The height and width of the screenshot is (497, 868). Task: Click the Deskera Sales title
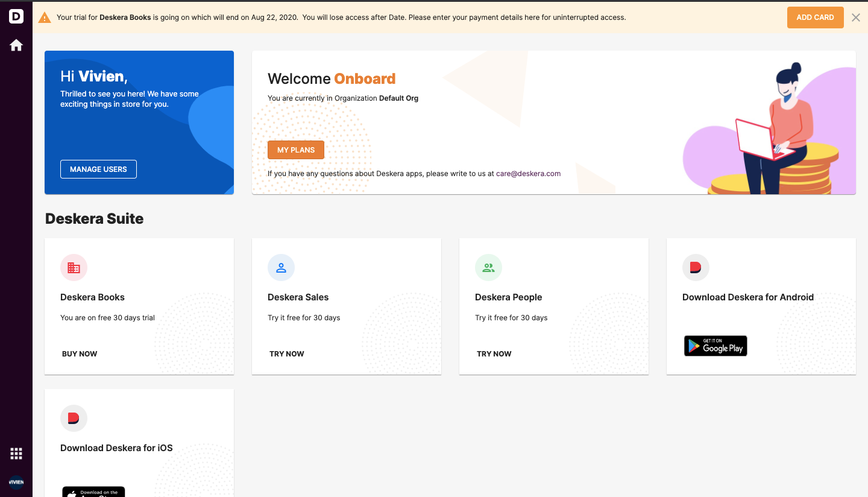click(298, 297)
